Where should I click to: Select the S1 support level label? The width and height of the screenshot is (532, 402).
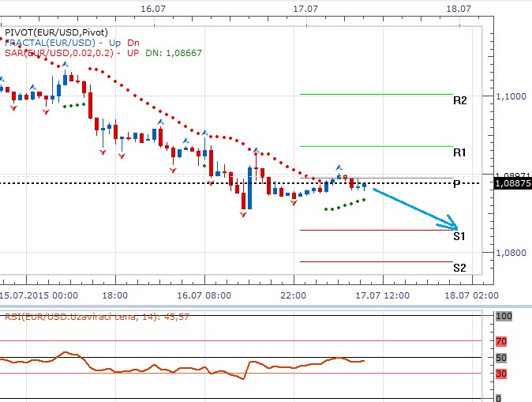pos(459,236)
